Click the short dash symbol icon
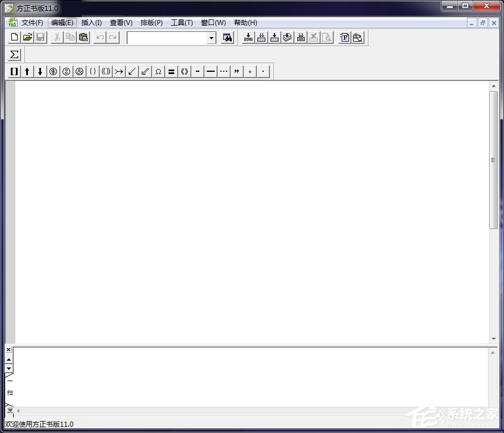Image resolution: width=504 pixels, height=433 pixels. (x=198, y=71)
